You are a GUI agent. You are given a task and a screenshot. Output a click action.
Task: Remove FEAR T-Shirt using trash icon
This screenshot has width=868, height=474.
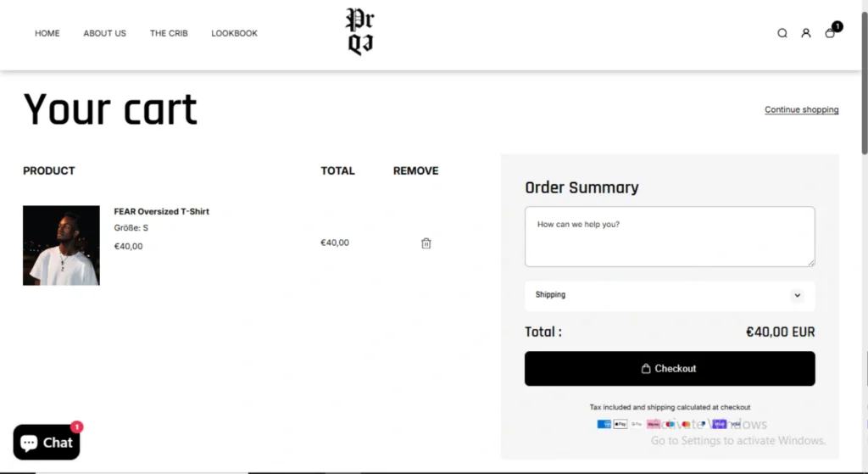(426, 243)
